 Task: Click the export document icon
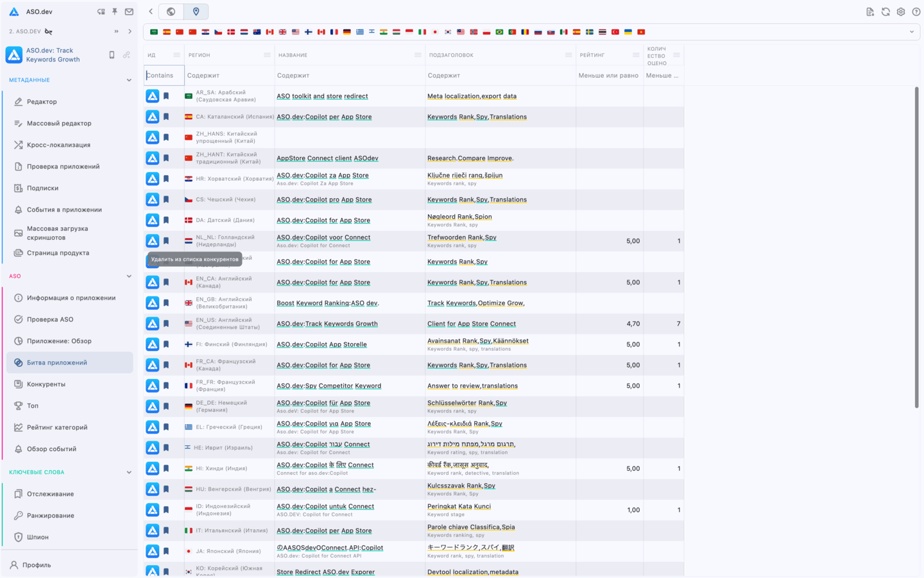870,12
